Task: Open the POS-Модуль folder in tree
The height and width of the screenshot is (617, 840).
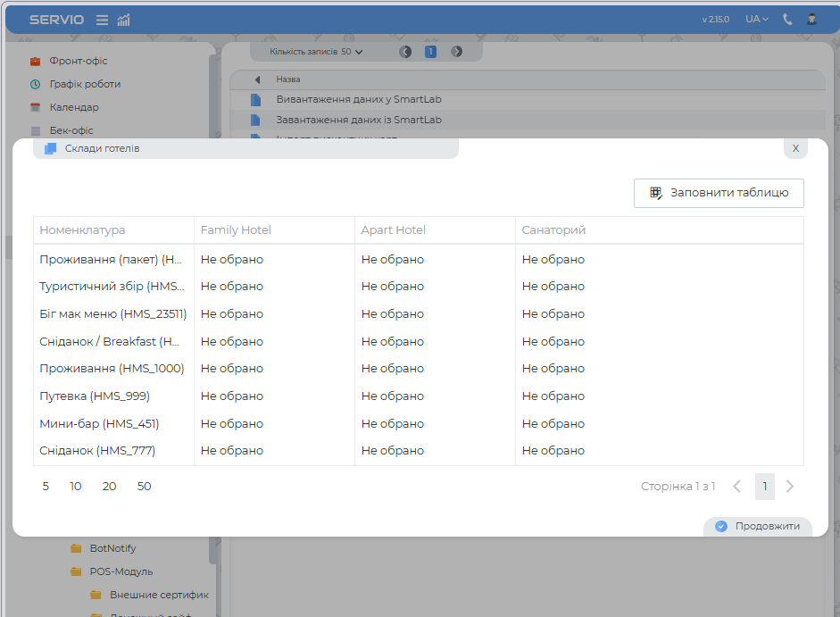Action: click(x=121, y=571)
